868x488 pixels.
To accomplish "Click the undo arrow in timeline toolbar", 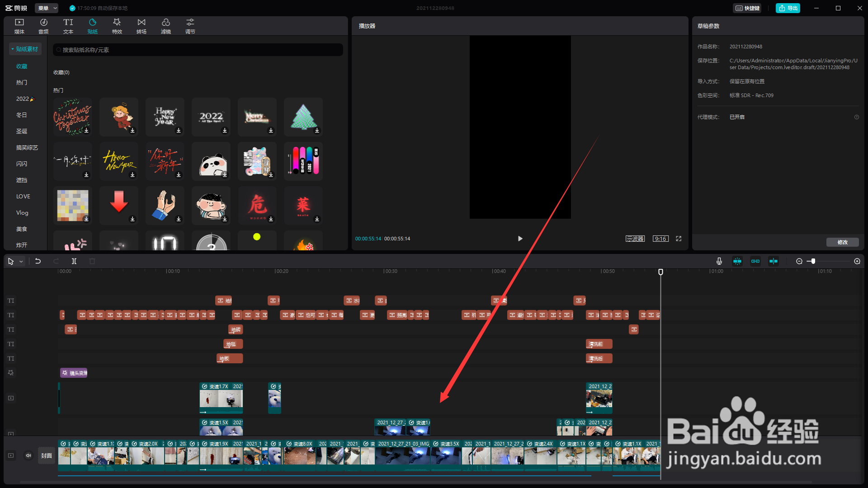I will (x=38, y=261).
